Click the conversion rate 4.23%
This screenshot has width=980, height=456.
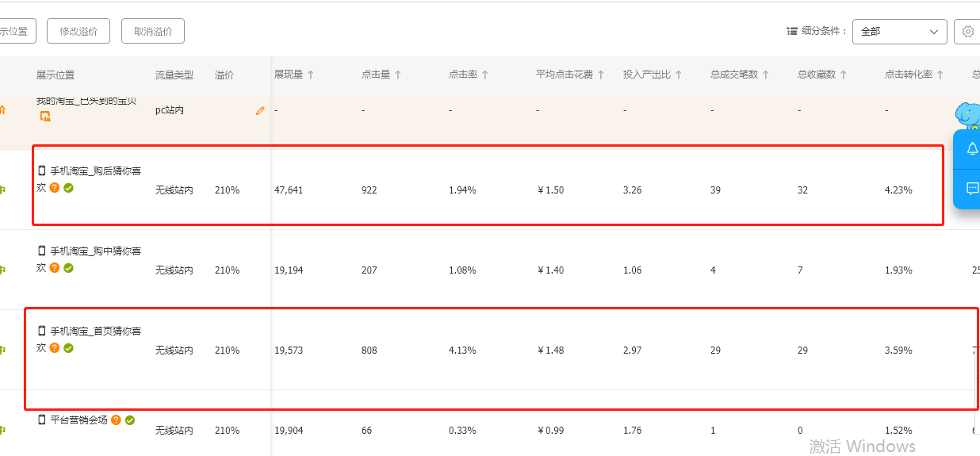tap(898, 190)
